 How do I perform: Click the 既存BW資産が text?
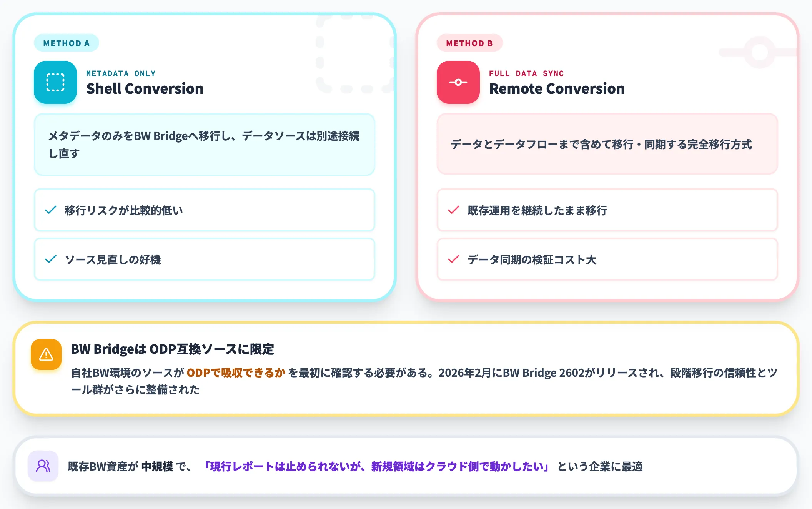[103, 466]
